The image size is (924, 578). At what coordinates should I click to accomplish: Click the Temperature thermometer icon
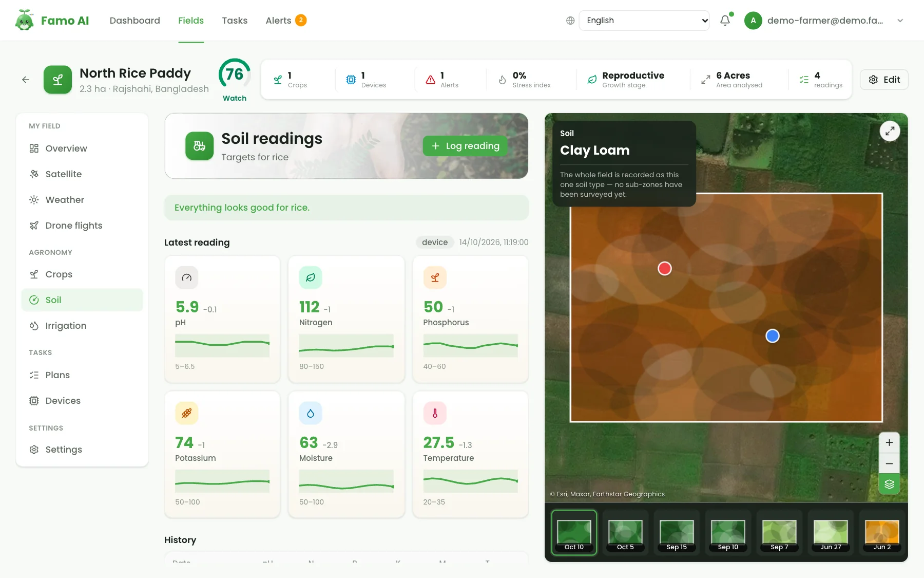pos(435,413)
